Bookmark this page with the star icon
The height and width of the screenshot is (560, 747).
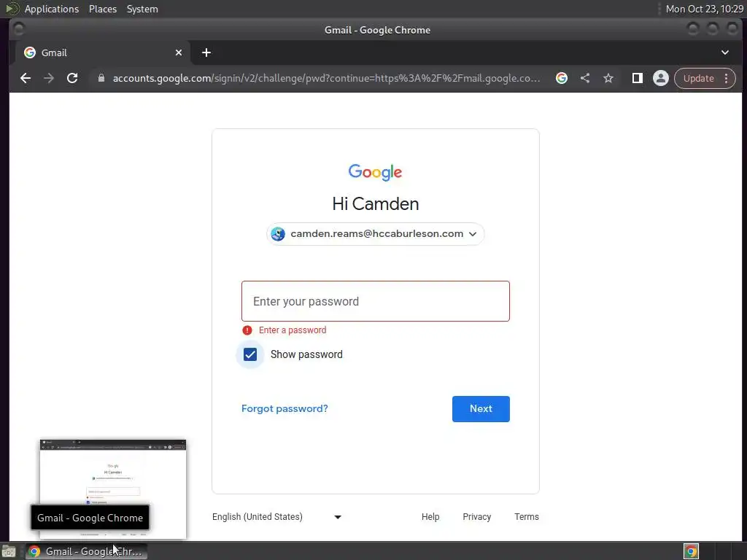[x=608, y=78]
